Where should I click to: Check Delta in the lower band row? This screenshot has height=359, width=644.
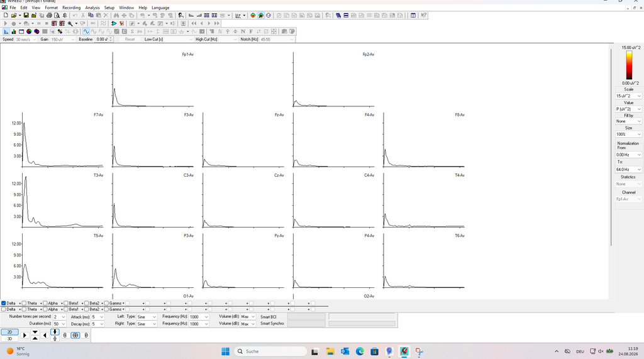click(x=4, y=309)
